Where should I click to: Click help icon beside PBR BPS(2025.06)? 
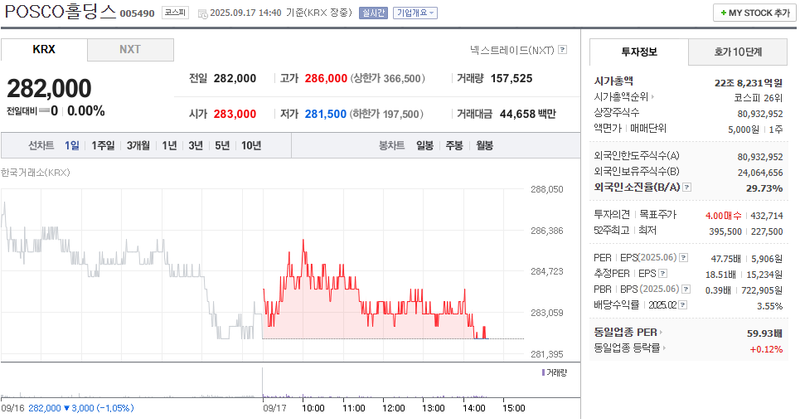[x=686, y=289]
